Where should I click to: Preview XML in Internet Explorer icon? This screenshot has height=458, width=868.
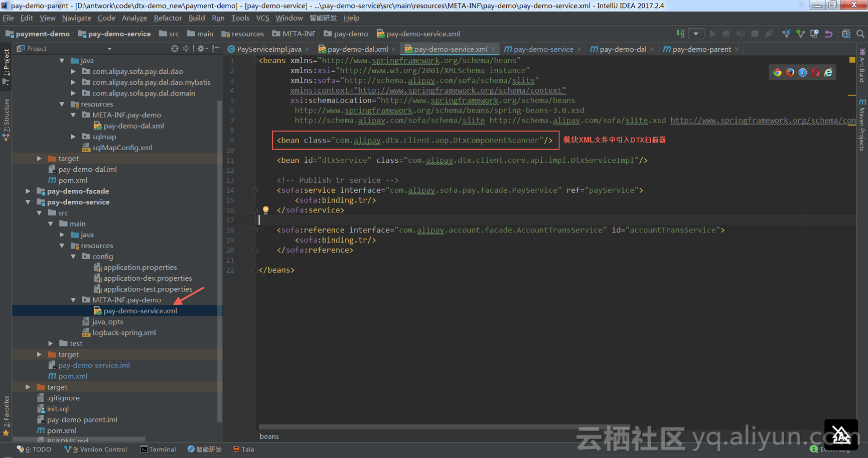tap(828, 72)
